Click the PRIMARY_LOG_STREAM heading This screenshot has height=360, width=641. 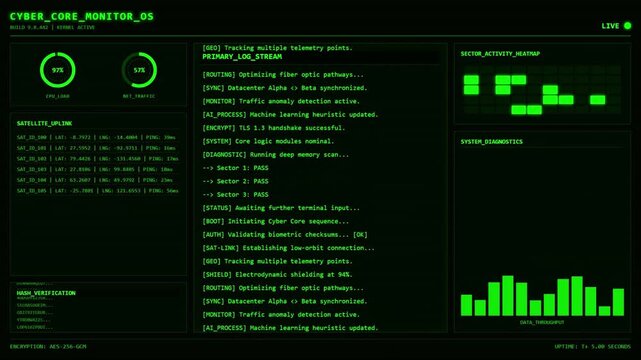coord(242,57)
